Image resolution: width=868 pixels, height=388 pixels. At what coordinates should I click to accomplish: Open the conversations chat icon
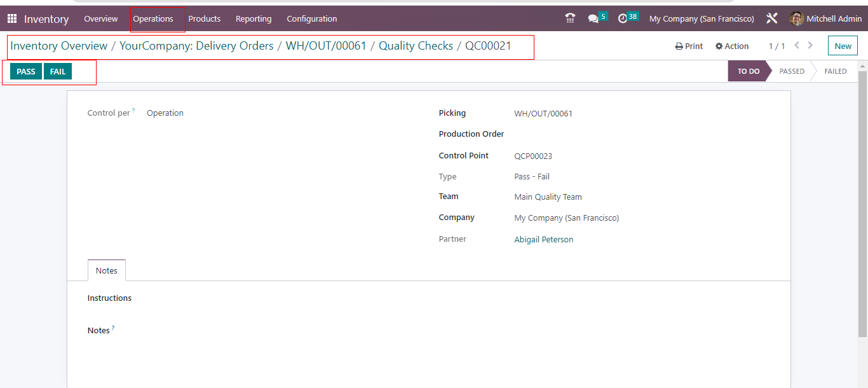click(x=593, y=18)
